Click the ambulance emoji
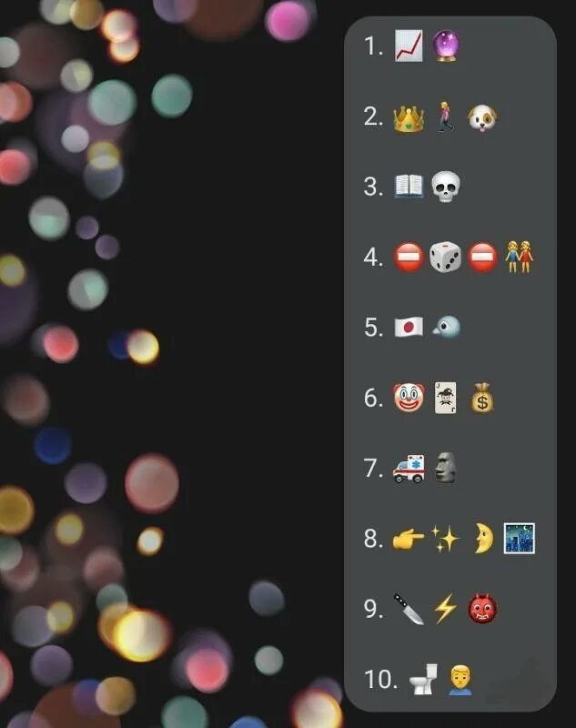The width and height of the screenshot is (576, 728). pyautogui.click(x=409, y=469)
